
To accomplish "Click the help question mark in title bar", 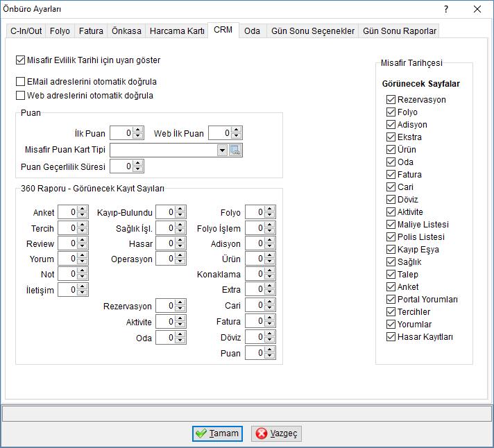I will 446,9.
